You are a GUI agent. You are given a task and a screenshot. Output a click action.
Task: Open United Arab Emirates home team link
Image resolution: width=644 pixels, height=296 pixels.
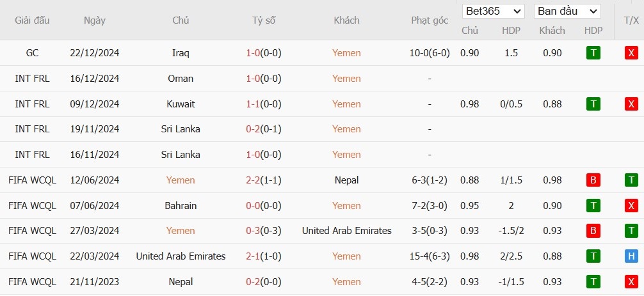(x=181, y=256)
